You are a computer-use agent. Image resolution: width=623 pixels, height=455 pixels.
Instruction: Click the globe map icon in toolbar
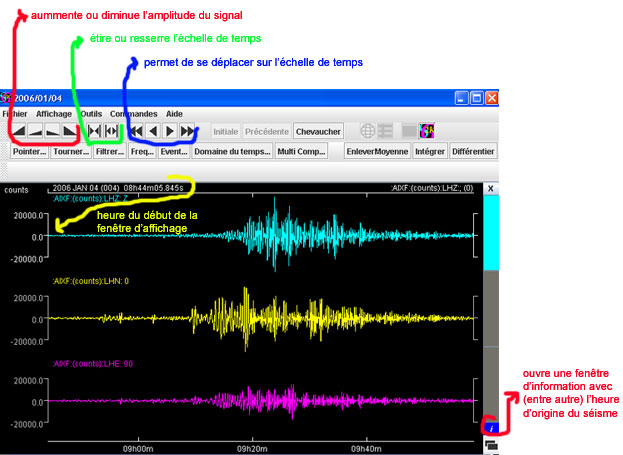point(368,131)
